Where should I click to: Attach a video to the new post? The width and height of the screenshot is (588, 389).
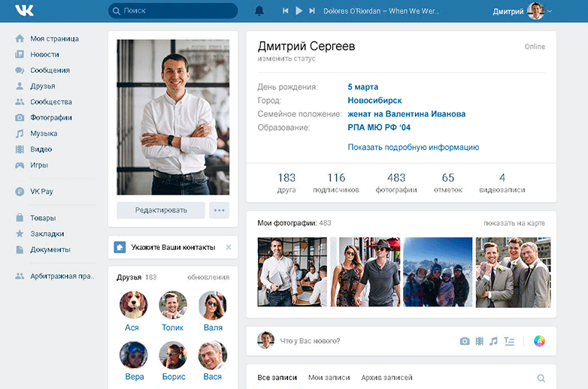pyautogui.click(x=479, y=341)
